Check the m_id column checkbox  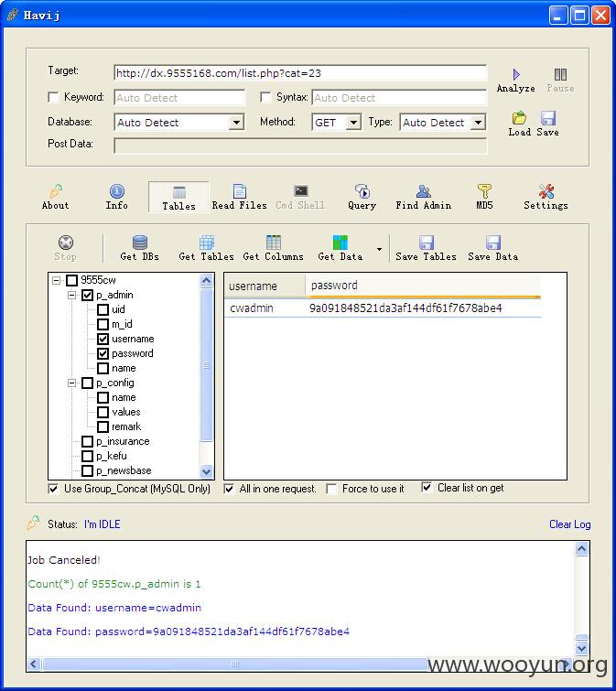[x=103, y=324]
